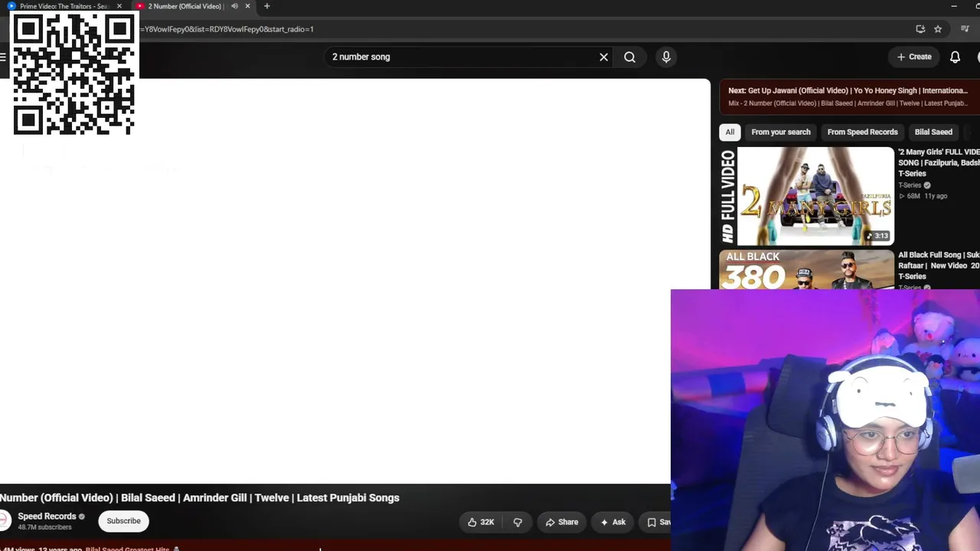Click the Ask button
980x551 pixels.
coord(612,522)
